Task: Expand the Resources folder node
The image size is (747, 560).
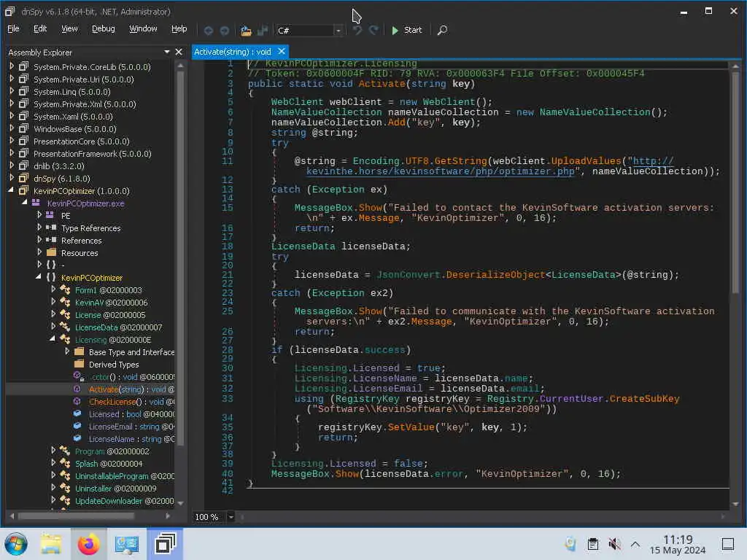Action: (x=39, y=252)
